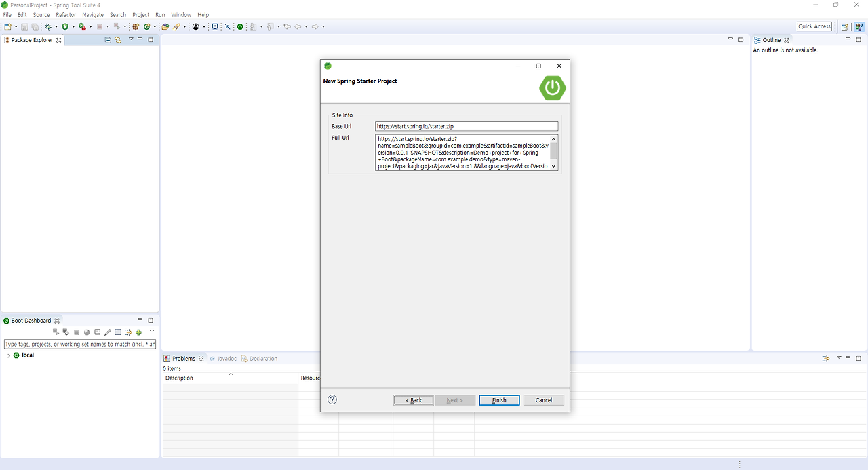Select the Package Explorer tab

tap(33, 40)
